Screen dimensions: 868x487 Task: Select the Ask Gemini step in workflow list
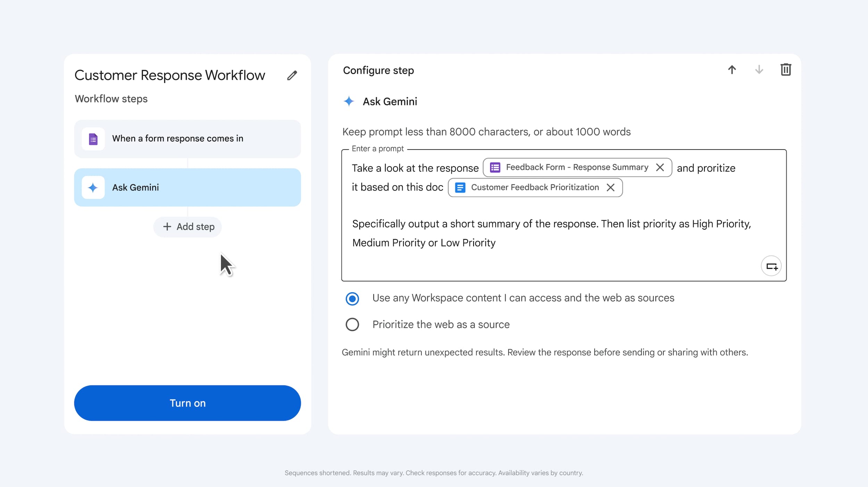point(187,187)
